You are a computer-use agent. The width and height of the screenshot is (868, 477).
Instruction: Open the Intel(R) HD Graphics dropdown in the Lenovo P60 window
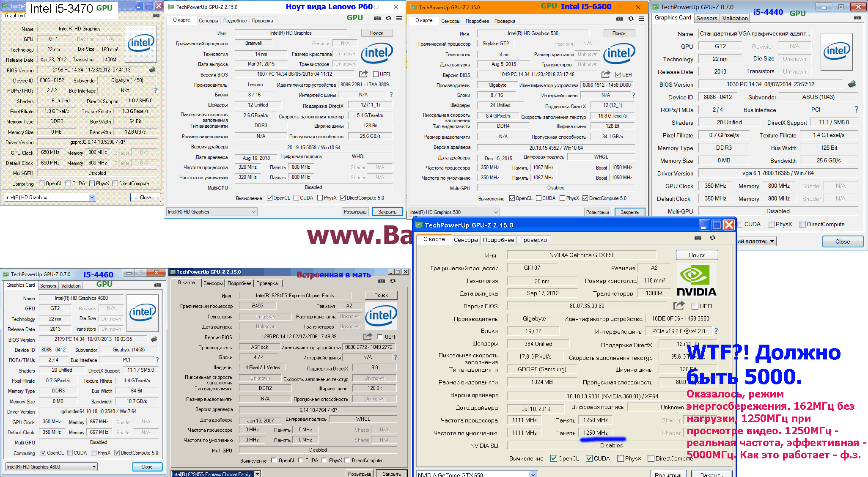(212, 212)
